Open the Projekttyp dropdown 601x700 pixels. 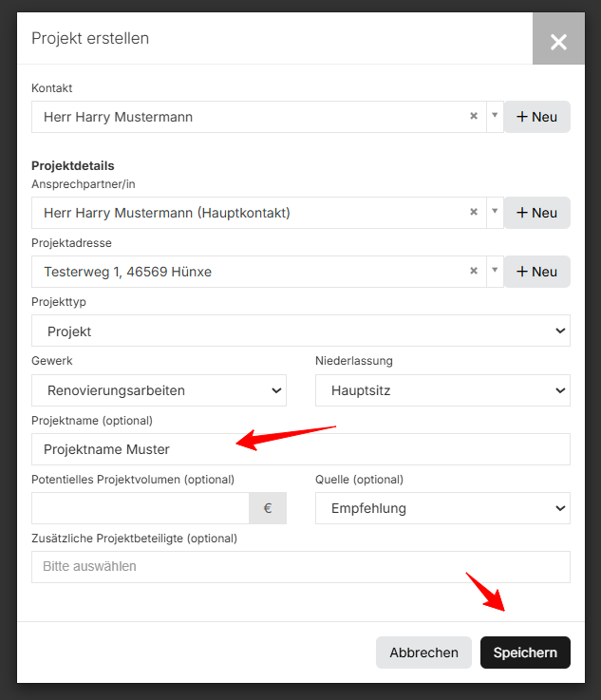coord(301,331)
